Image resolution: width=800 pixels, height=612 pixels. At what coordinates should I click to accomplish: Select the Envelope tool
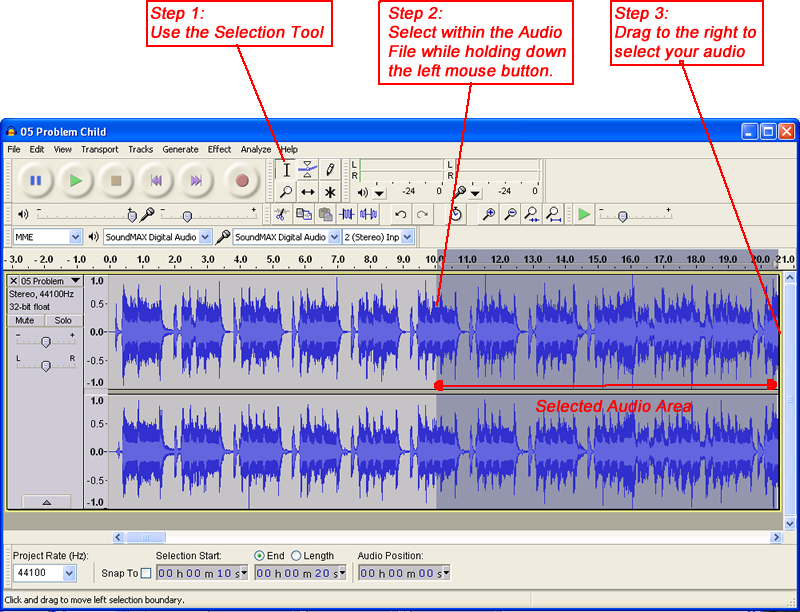point(308,170)
